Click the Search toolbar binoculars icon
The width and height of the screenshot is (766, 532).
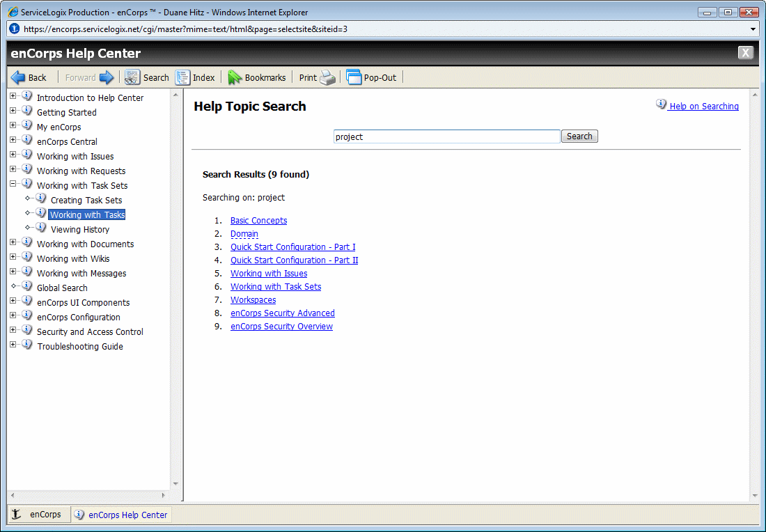(132, 77)
